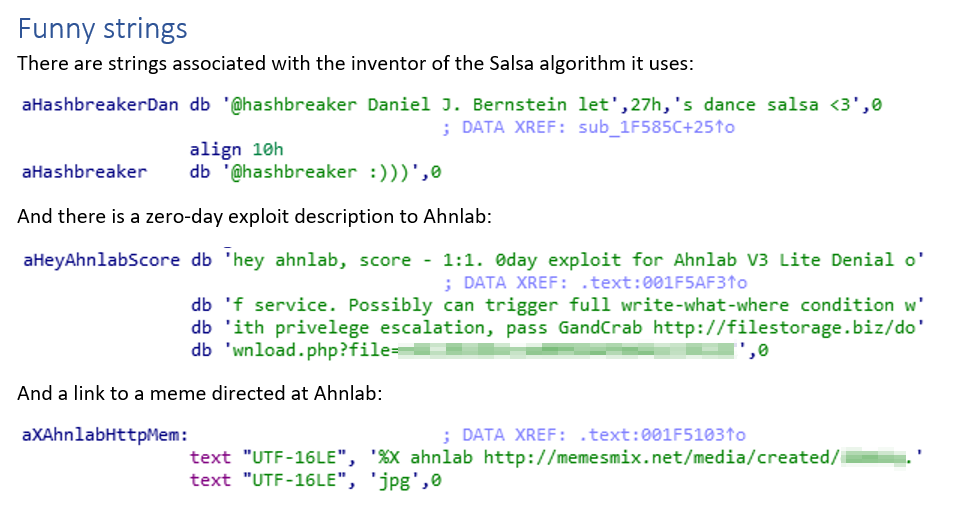968x520 pixels.
Task: Click the aHashbreaker label
Action: point(84,171)
